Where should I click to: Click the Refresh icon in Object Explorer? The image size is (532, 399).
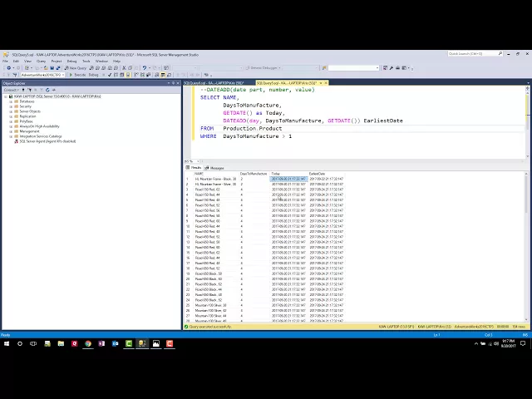click(47, 90)
